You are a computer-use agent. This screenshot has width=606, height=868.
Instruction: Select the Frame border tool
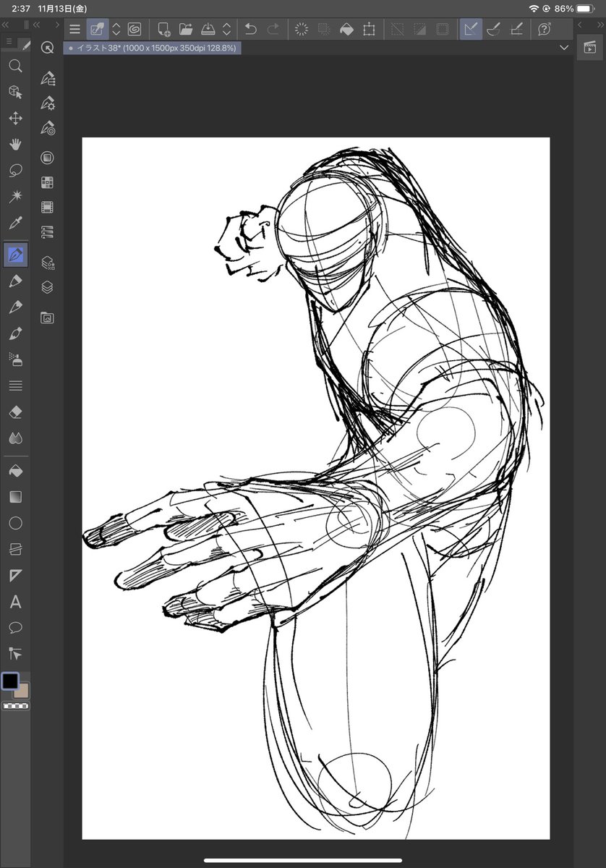[x=15, y=549]
